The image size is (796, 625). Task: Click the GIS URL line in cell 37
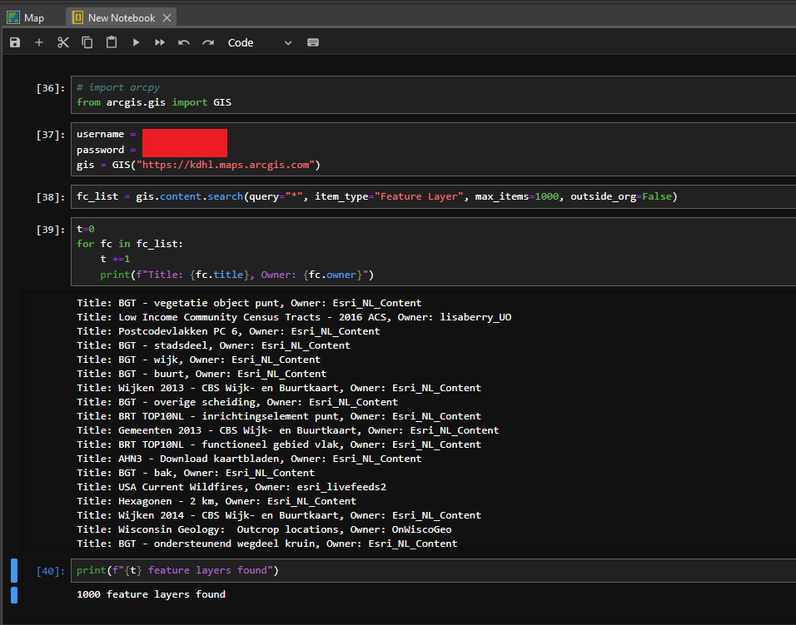(x=198, y=164)
